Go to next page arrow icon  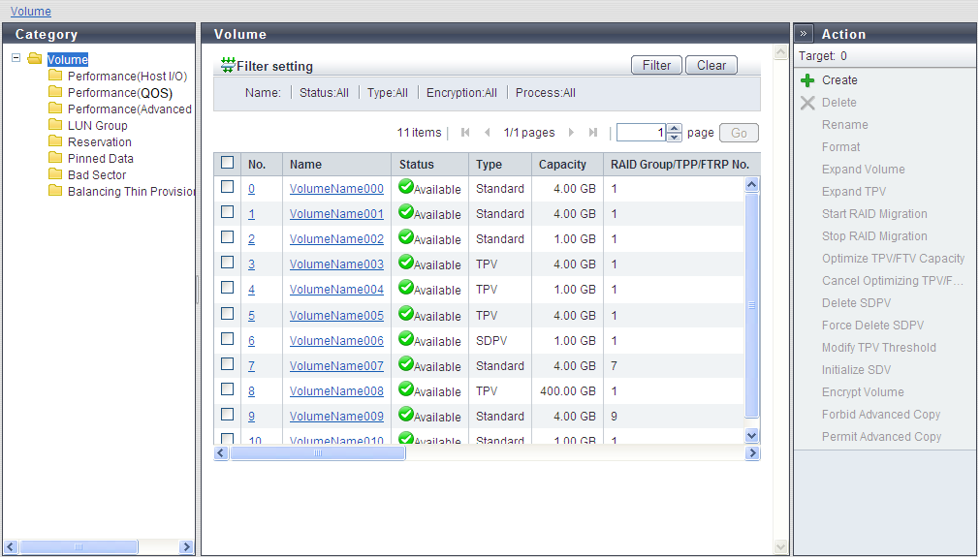[571, 133]
